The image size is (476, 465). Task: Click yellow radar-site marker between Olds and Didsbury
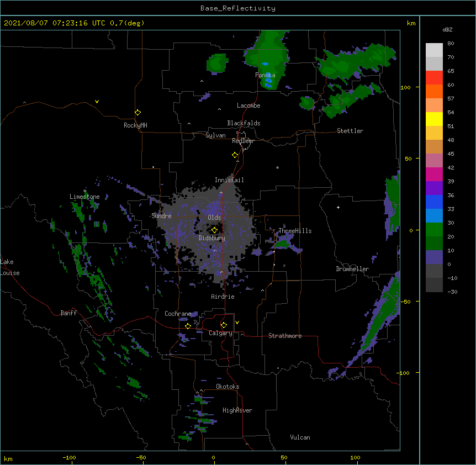pyautogui.click(x=214, y=230)
